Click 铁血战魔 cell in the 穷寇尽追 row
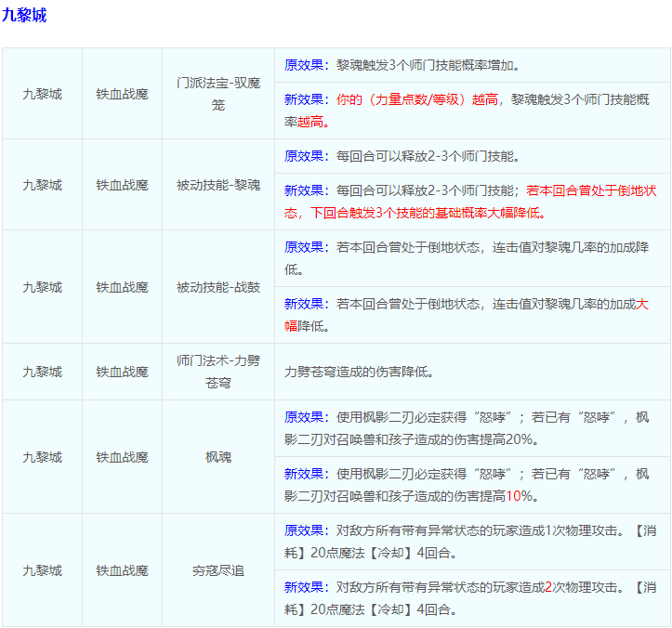672x628 pixels. [122, 570]
